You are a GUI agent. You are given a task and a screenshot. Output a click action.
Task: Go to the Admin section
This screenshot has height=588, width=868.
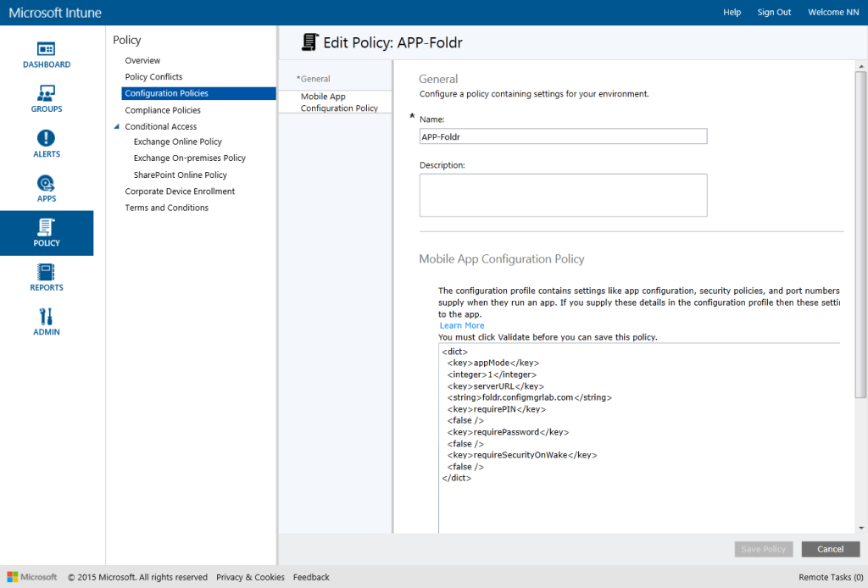tap(47, 322)
